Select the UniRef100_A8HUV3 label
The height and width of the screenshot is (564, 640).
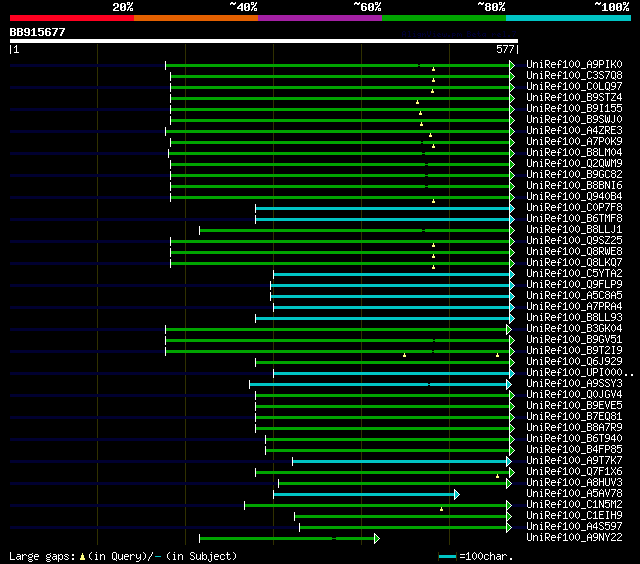[x=574, y=483]
